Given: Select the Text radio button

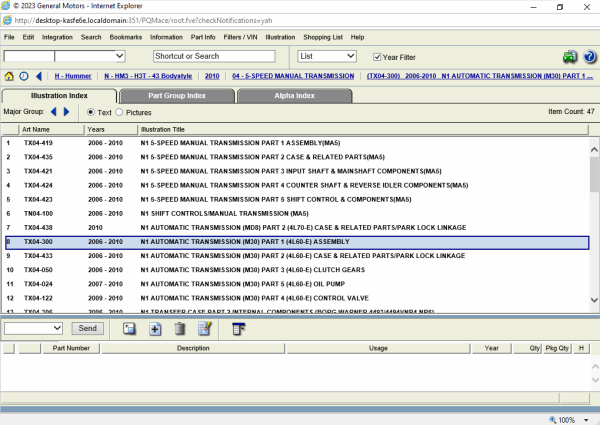Looking at the screenshot, I should 91,112.
